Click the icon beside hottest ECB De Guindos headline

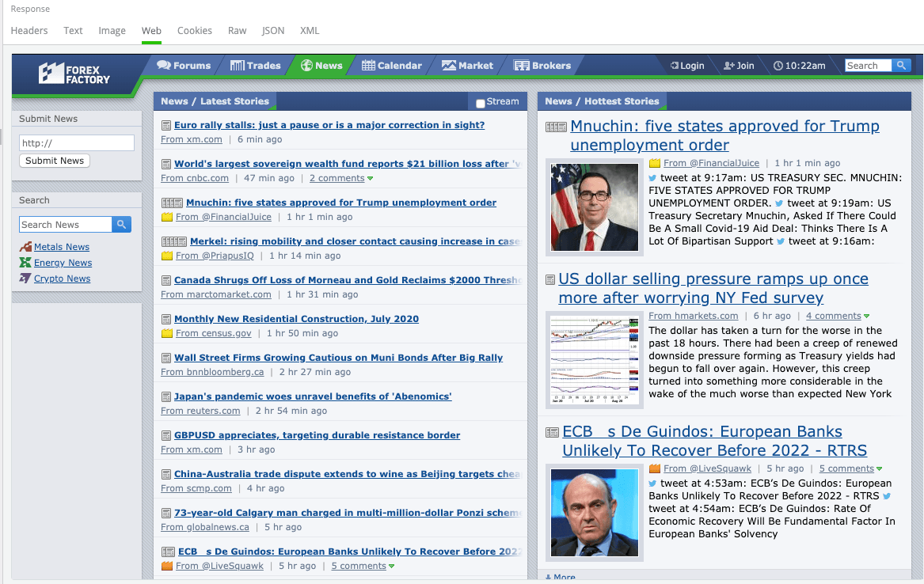point(552,433)
